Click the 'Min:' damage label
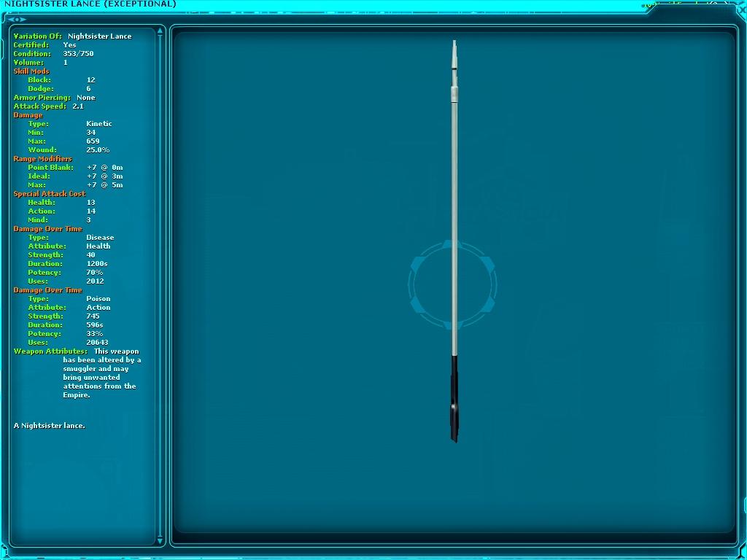Viewport: 747px width, 560px height. coord(36,133)
